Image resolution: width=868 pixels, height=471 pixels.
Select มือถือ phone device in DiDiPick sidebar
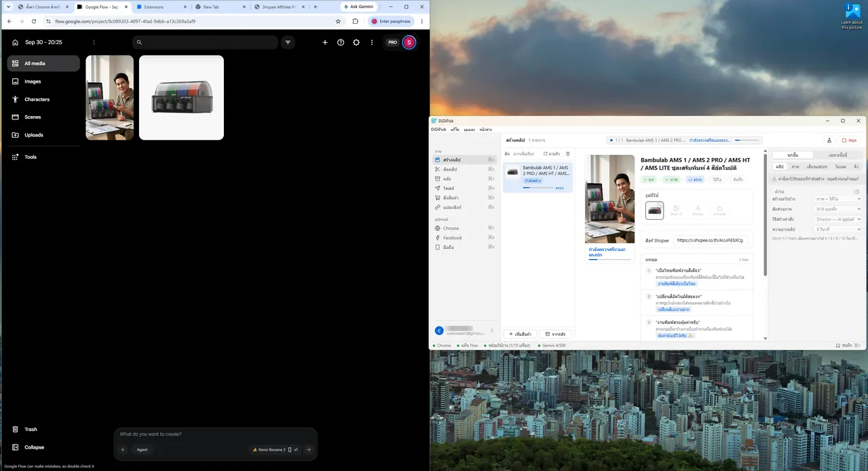click(466, 247)
